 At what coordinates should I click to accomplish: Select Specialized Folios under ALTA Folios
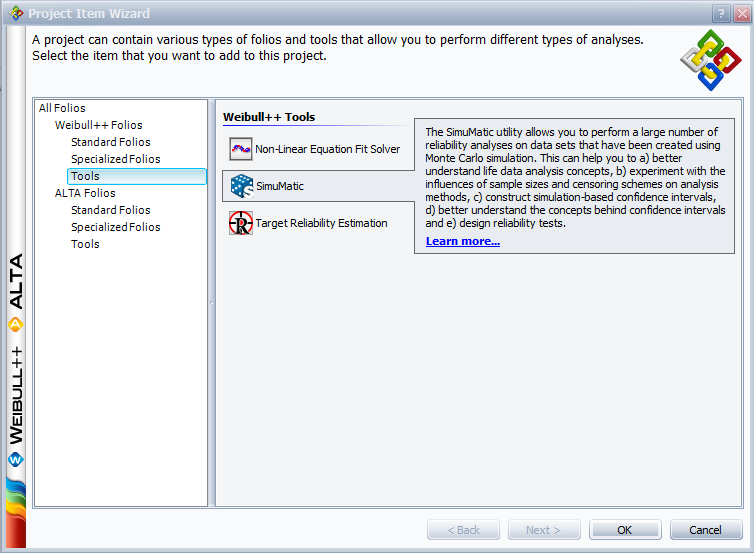[x=115, y=227]
